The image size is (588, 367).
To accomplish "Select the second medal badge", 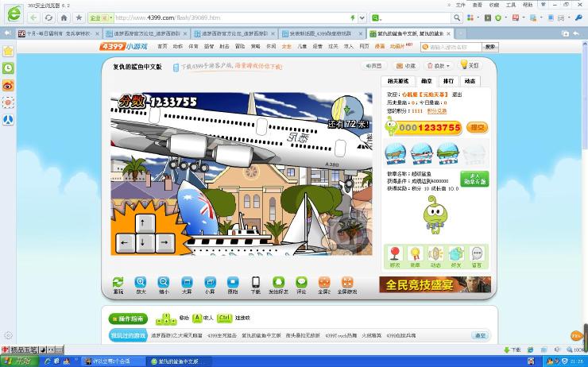I will [421, 153].
